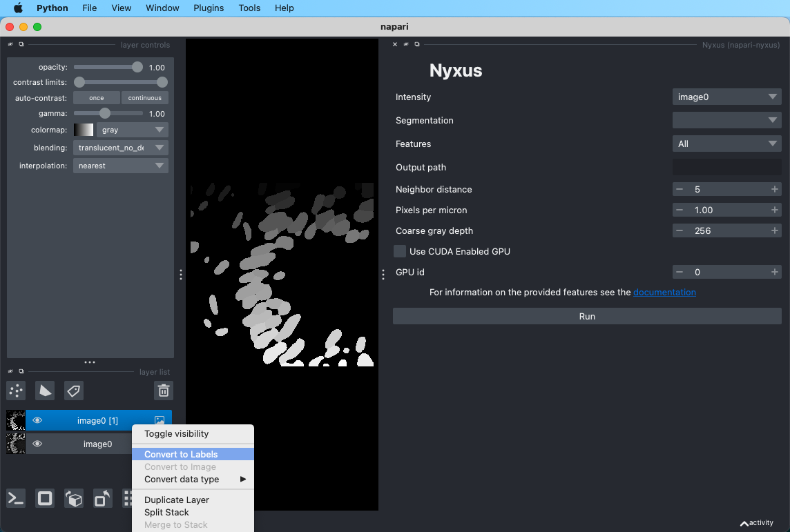This screenshot has height=532, width=790.
Task: Click image type icon on image0 [1]
Action: [x=160, y=420]
